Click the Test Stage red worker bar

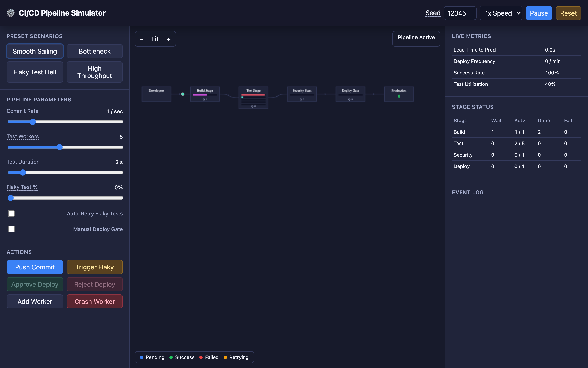[253, 95]
